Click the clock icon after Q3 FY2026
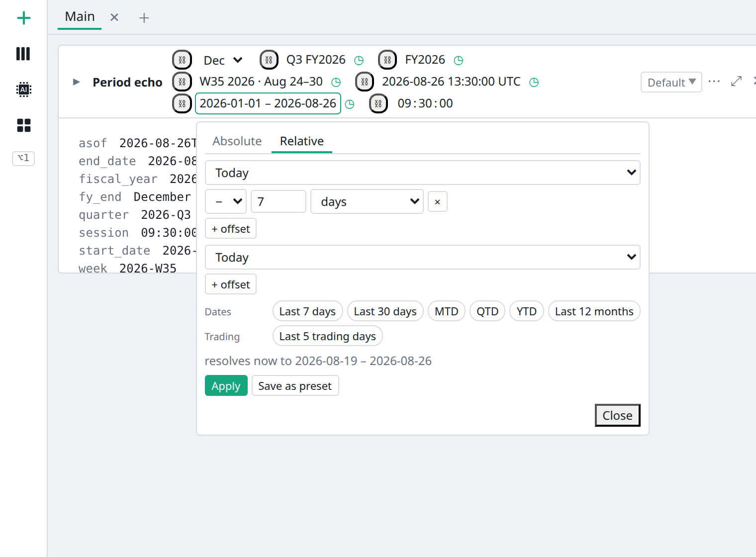The width and height of the screenshot is (756, 557). 359,61
